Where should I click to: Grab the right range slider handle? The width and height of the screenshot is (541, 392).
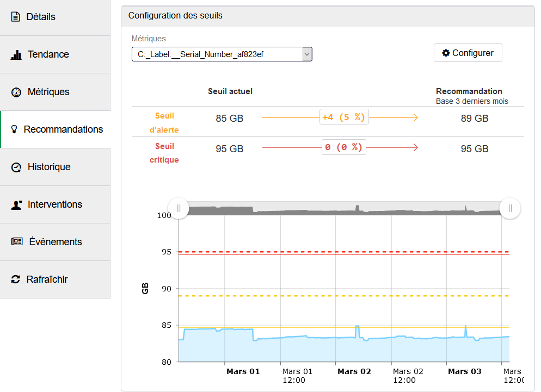click(510, 208)
